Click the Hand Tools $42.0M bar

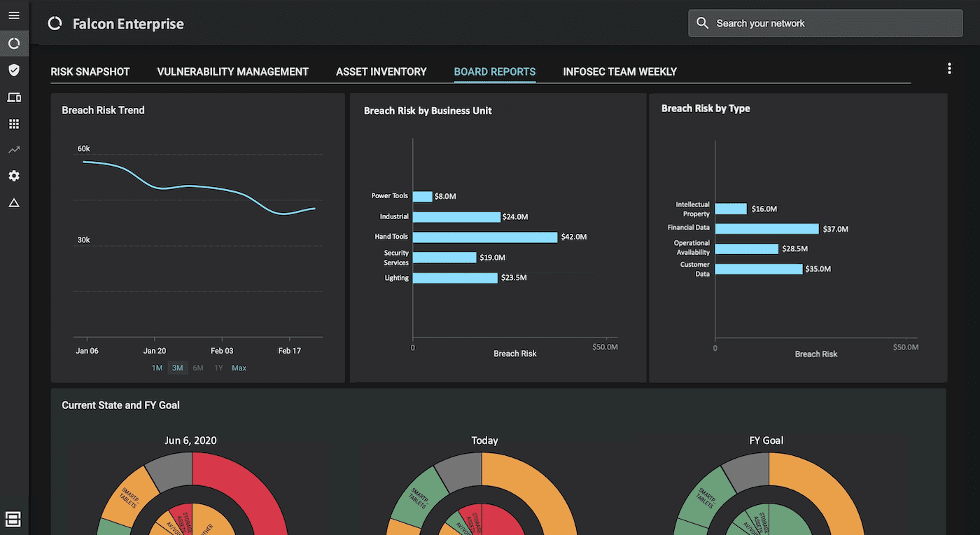tap(485, 237)
